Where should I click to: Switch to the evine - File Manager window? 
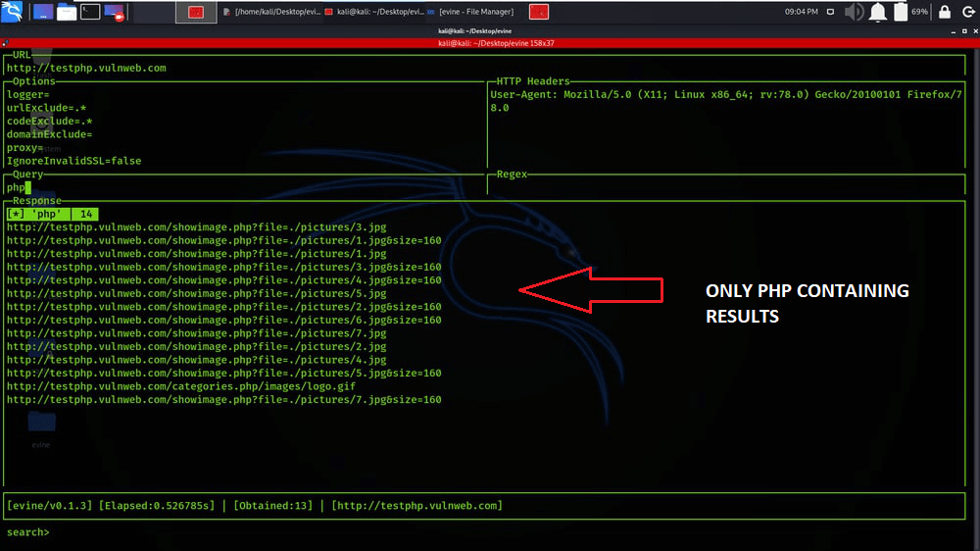click(x=470, y=12)
